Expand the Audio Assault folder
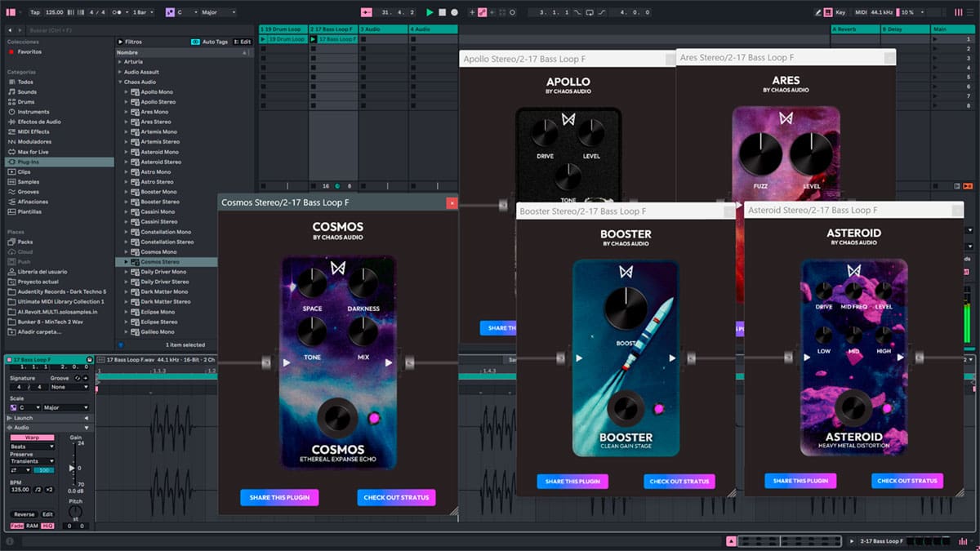This screenshot has width=980, height=551. tap(120, 72)
